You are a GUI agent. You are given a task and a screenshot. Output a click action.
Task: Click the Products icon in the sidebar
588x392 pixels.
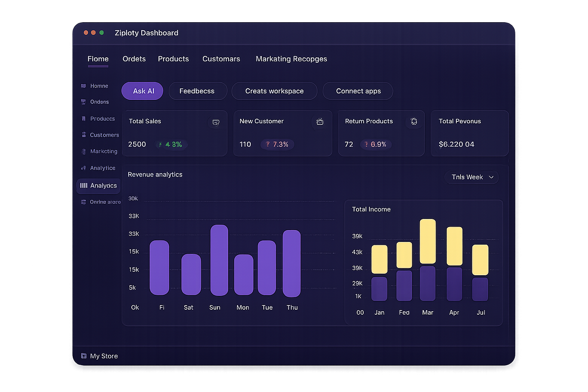coord(83,119)
